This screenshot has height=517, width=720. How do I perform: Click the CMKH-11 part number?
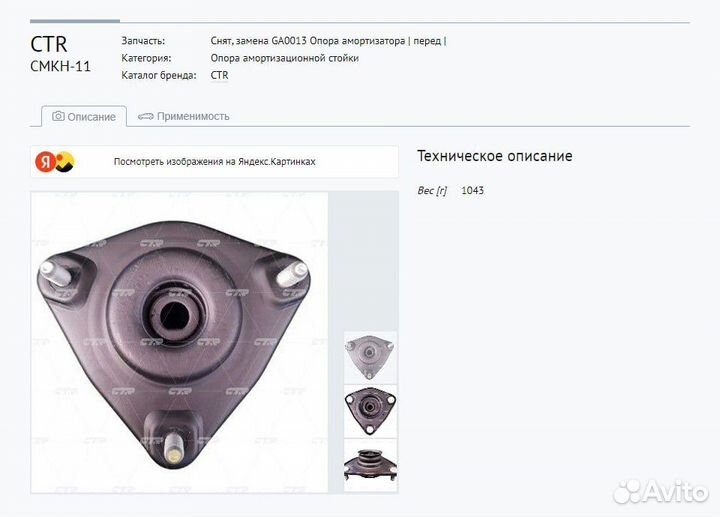point(60,67)
